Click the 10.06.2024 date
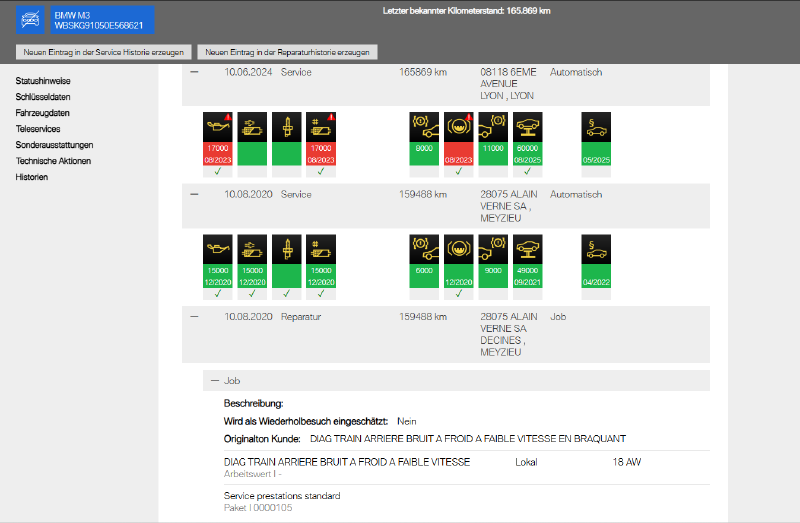The height and width of the screenshot is (523, 800). click(x=248, y=72)
